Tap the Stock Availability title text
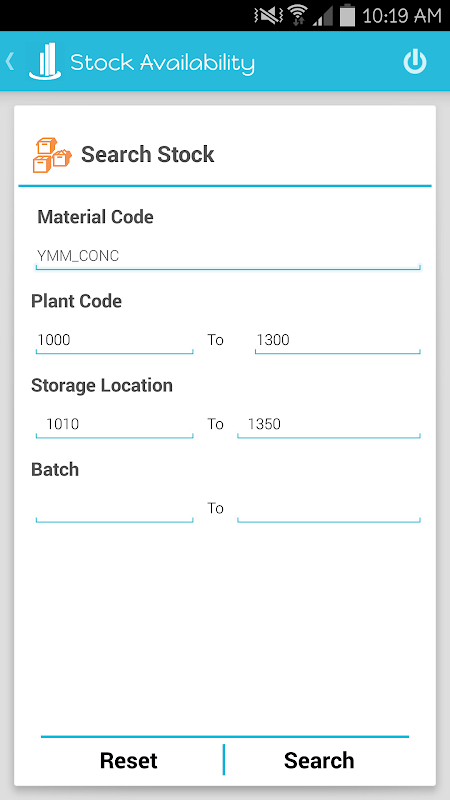 pyautogui.click(x=162, y=63)
